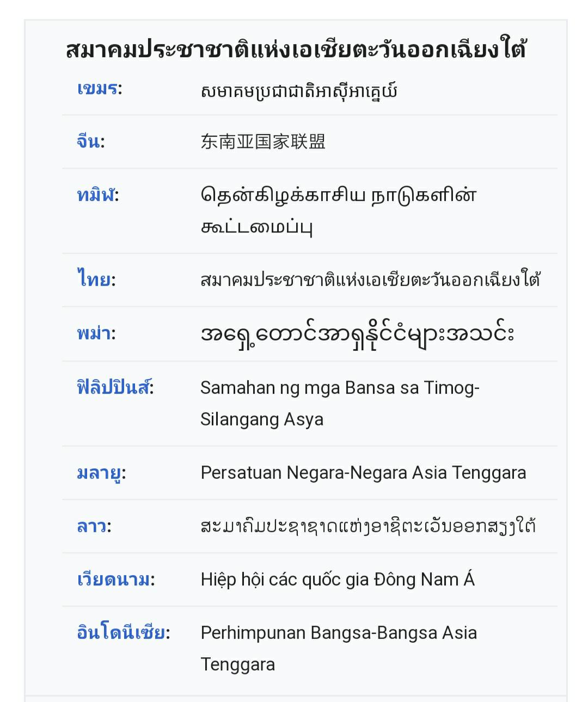Click the อินโดนีเซีย (Indonesian) link

(121, 633)
